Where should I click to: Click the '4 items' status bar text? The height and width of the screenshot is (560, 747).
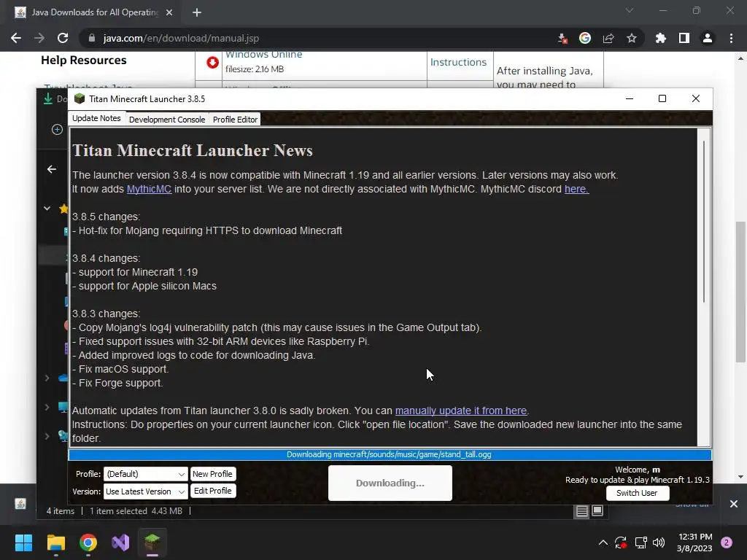[61, 511]
